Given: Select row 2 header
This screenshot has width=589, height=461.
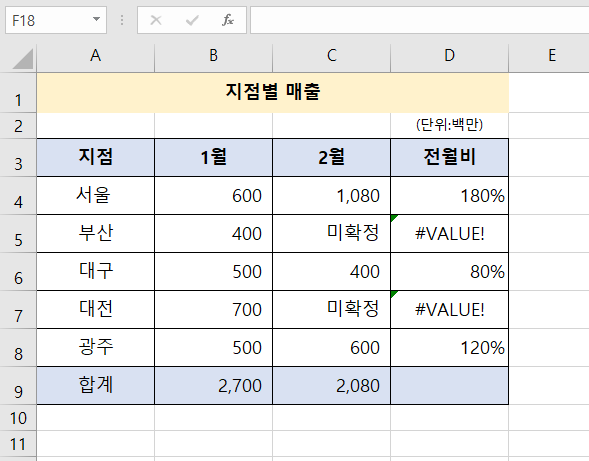Looking at the screenshot, I should pos(18,126).
